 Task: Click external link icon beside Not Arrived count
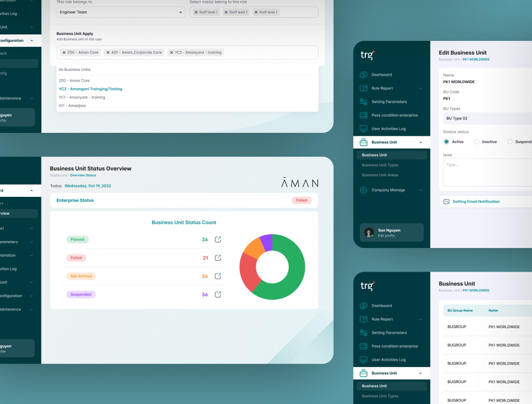click(x=218, y=276)
